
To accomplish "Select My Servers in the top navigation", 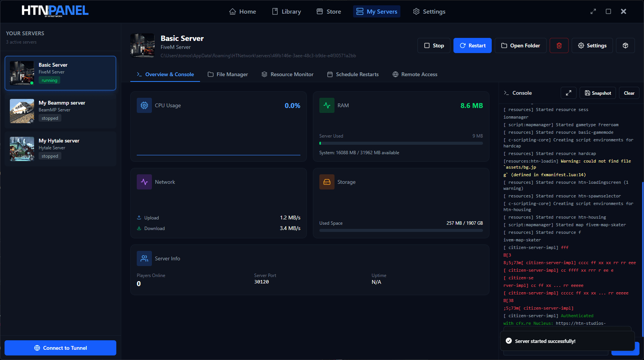I will [x=377, y=11].
